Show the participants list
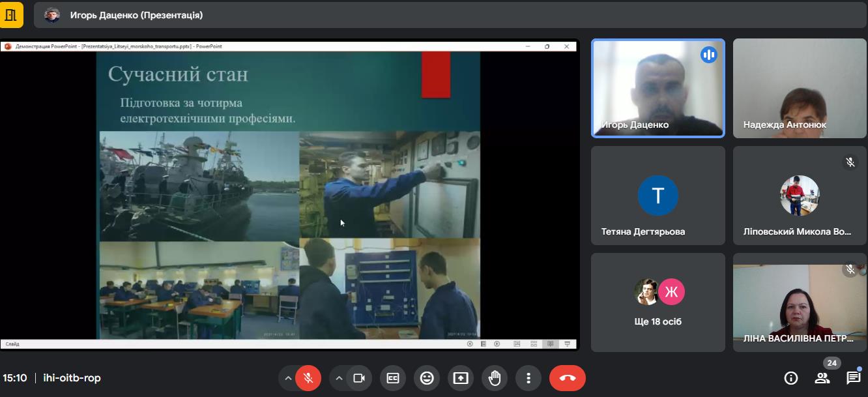This screenshot has height=397, width=868. 822,378
